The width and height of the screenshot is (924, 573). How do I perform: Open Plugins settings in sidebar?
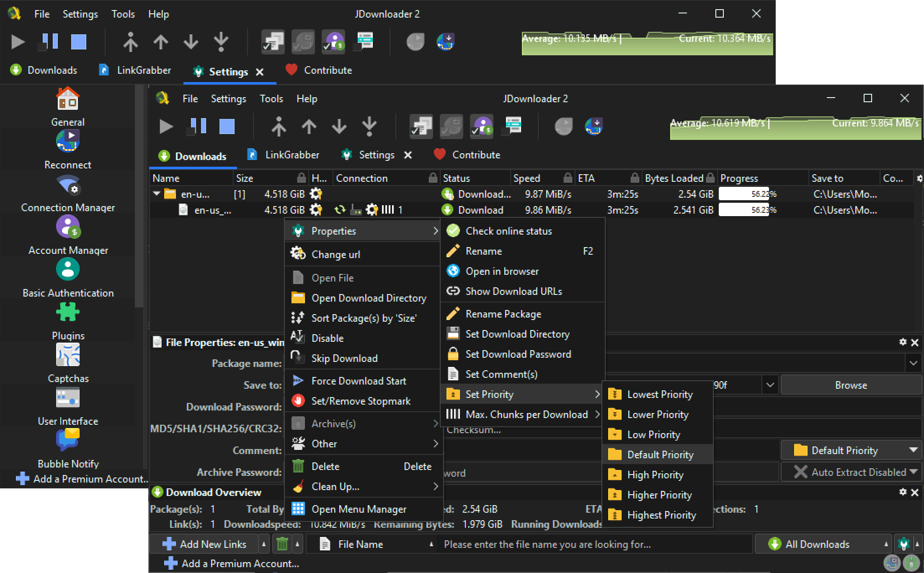click(x=68, y=321)
